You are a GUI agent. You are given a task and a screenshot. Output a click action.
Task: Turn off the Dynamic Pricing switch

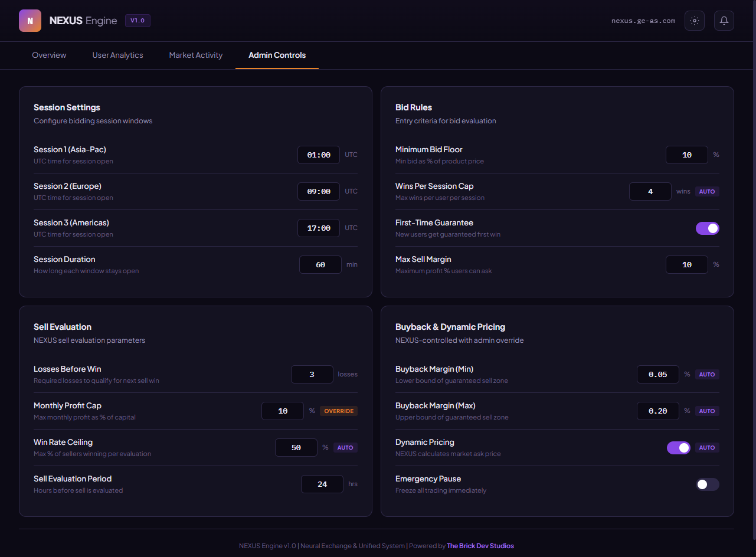[678, 448]
